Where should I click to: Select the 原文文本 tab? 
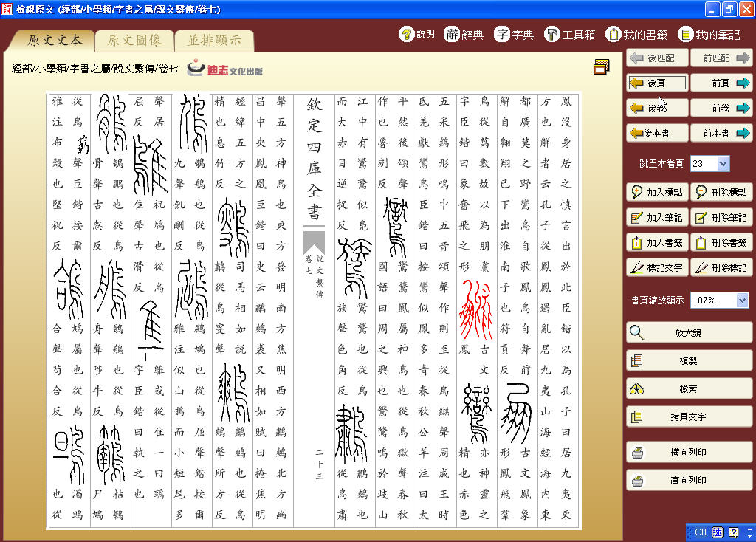pyautogui.click(x=55, y=41)
